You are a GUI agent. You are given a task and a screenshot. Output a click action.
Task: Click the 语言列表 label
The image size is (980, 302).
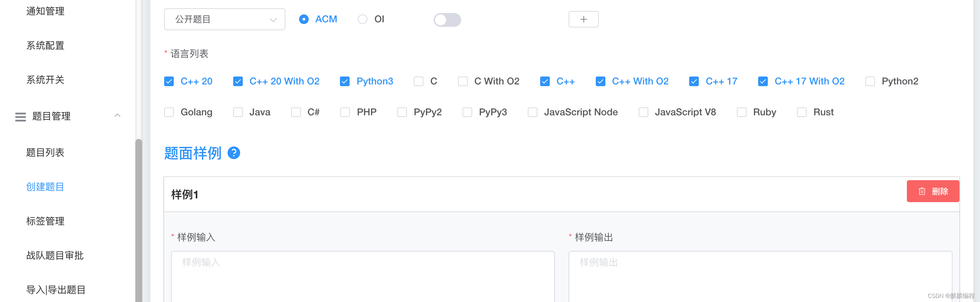(189, 54)
